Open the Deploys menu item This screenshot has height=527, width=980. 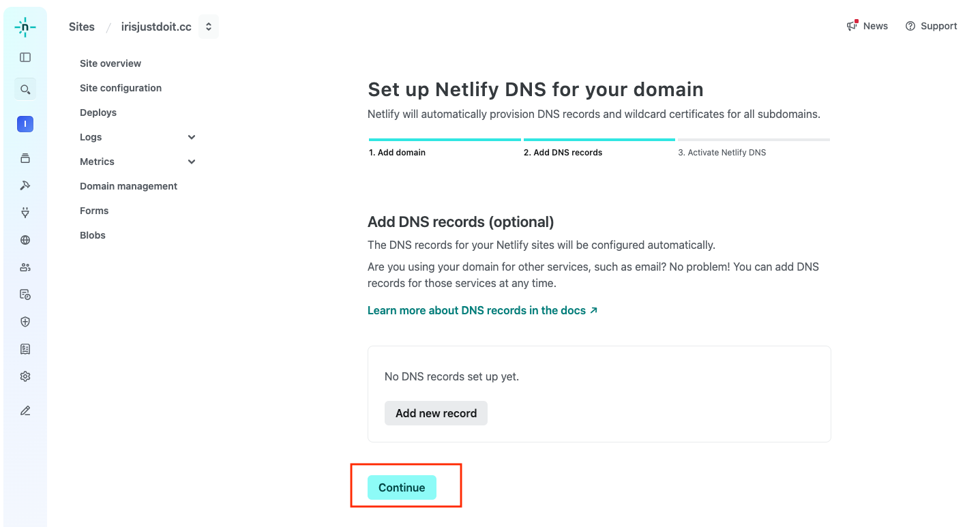98,112
